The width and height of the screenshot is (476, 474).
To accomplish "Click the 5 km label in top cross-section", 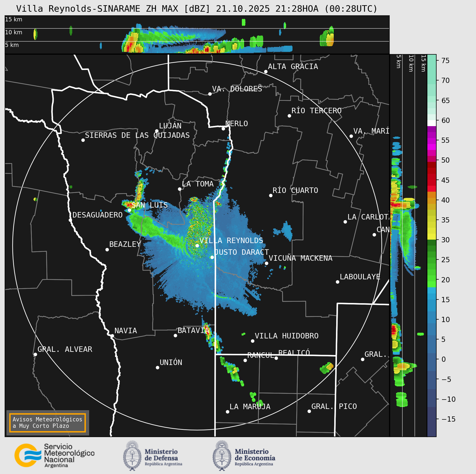I will pyautogui.click(x=12, y=45).
